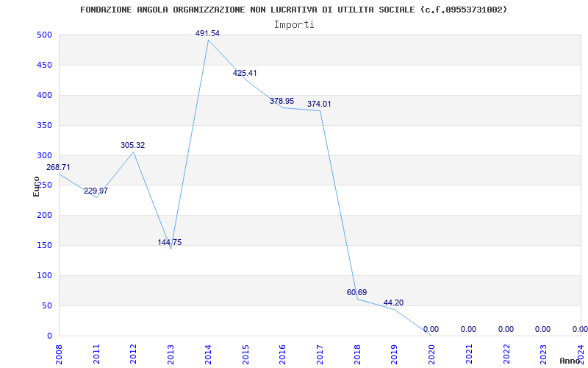
Task: Click the y-axis value 200
Action: [x=44, y=216]
